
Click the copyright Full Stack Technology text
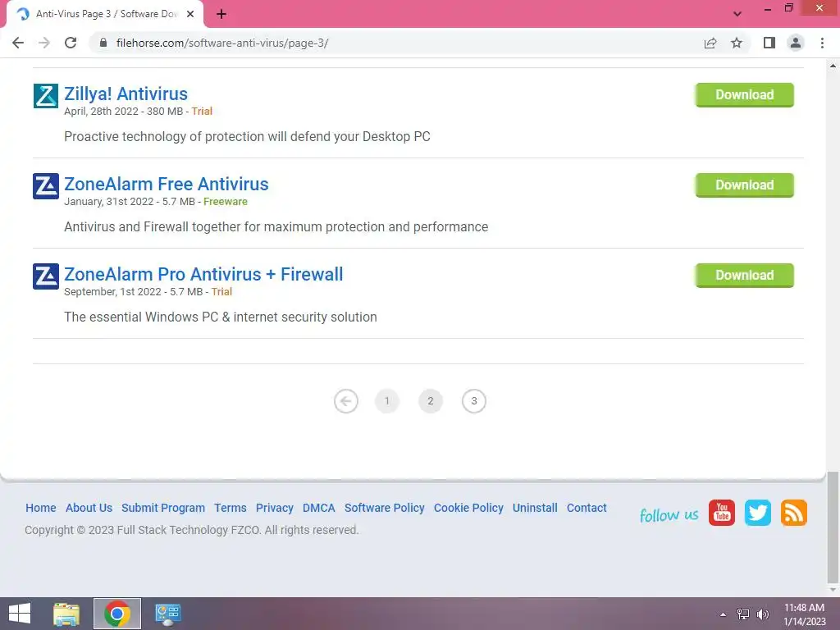tap(192, 531)
